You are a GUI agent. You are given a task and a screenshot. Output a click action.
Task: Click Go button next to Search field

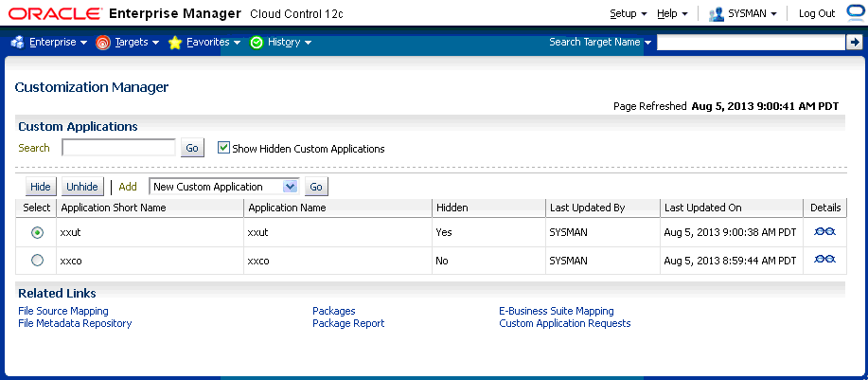pyautogui.click(x=192, y=148)
